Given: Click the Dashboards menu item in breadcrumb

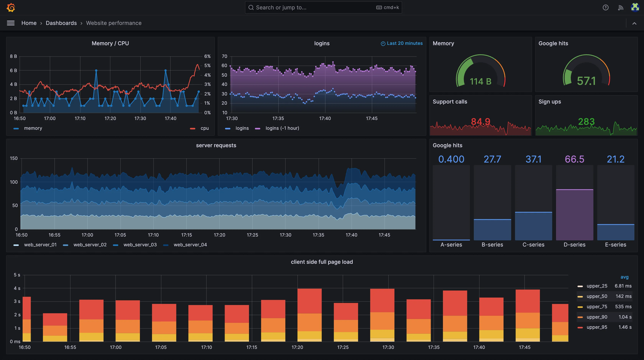Looking at the screenshot, I should pos(61,23).
